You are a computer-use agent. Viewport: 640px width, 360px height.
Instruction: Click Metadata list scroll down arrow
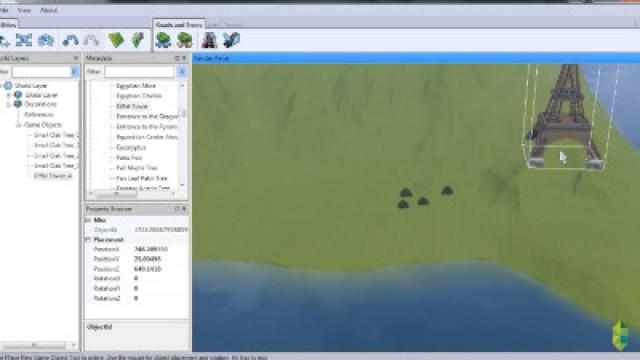point(182,185)
